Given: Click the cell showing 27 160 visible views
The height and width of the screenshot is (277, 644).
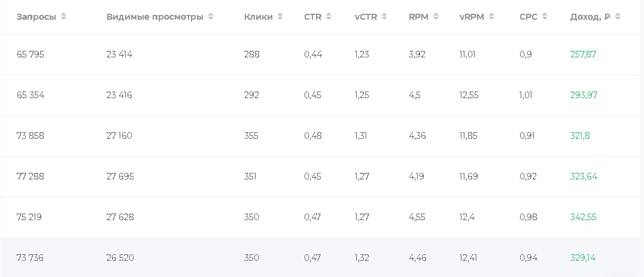Looking at the screenshot, I should (119, 136).
